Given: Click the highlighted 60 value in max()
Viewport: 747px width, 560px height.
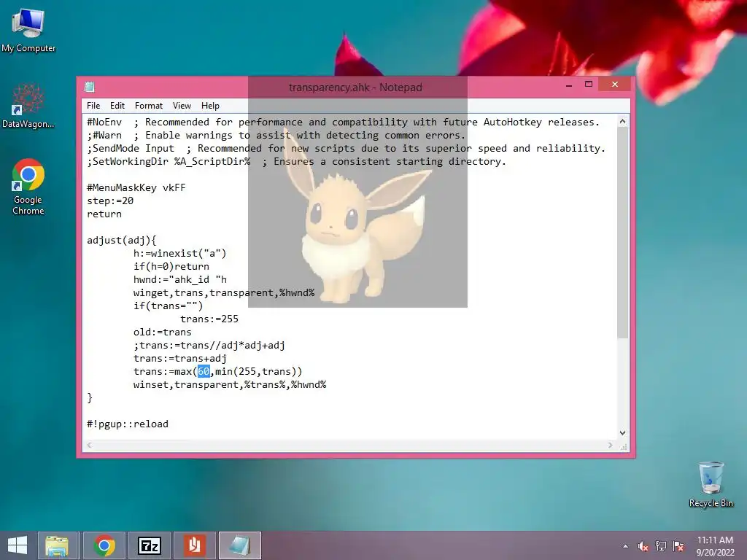Looking at the screenshot, I should (204, 371).
